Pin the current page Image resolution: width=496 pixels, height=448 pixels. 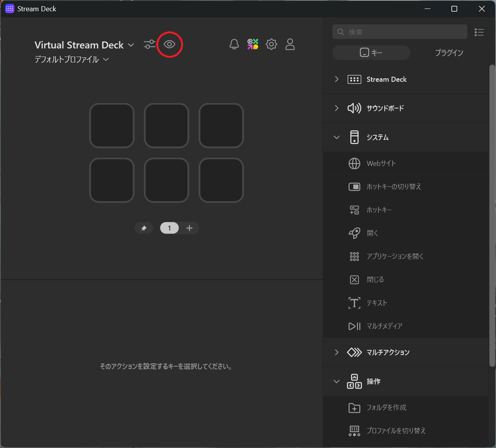point(144,228)
